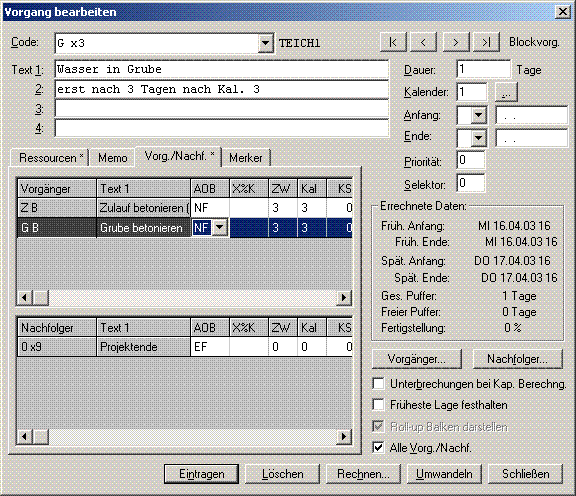Click the Löschen button
Viewport: 576px width, 496px height.
282,474
